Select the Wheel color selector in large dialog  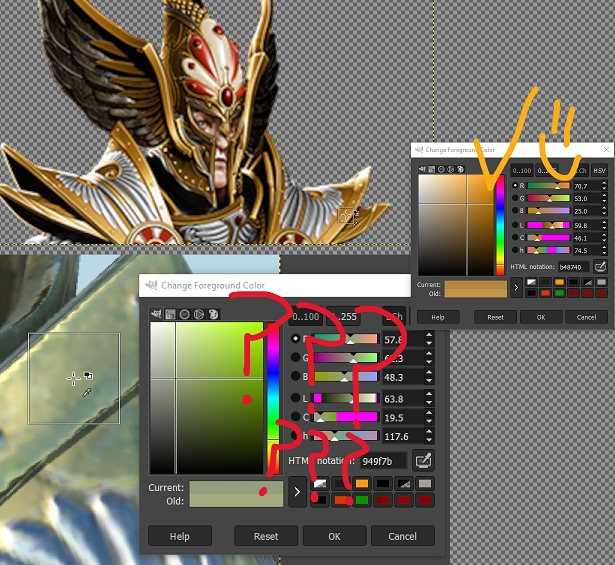coord(185,314)
